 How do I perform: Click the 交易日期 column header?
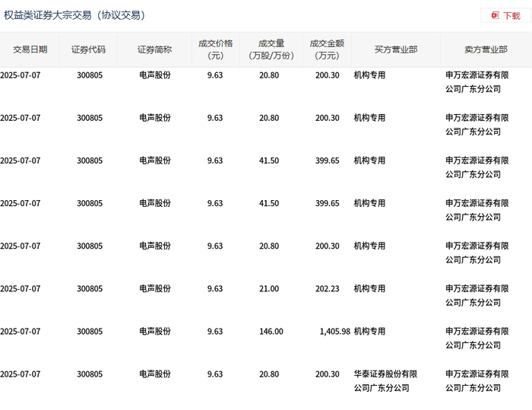pyautogui.click(x=30, y=49)
